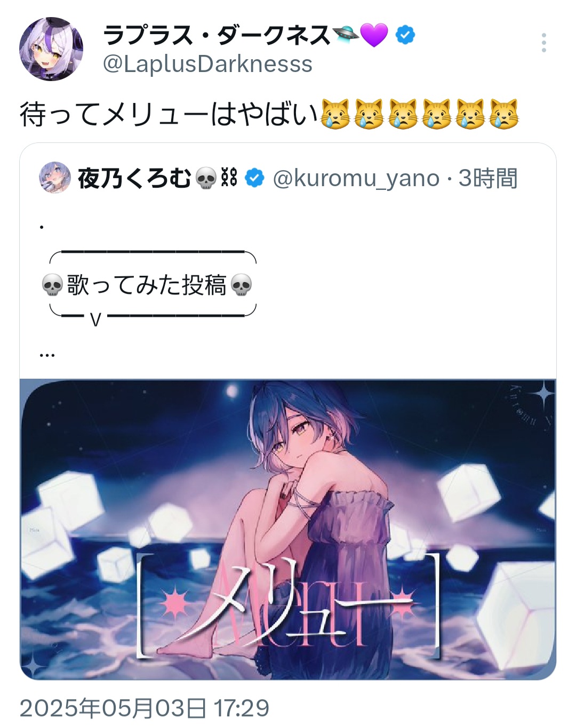The image size is (576, 728).
Task: Click the tweet text 待ってメリューはやばい
Action: coord(169,114)
